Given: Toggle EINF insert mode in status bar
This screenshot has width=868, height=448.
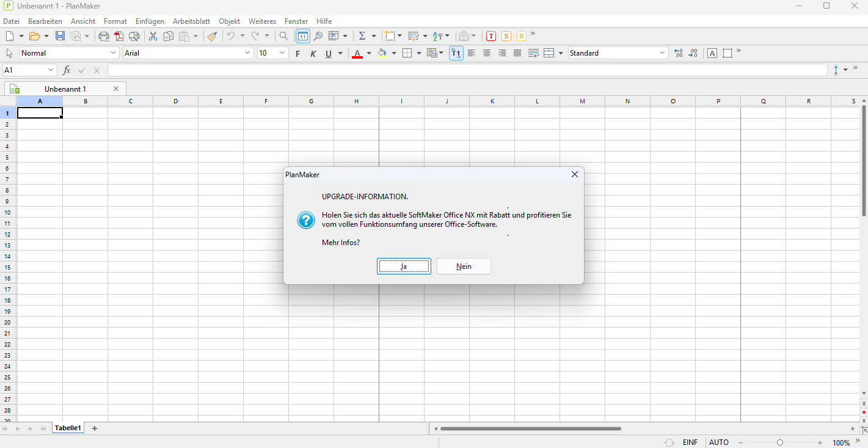Looking at the screenshot, I should coord(690,442).
